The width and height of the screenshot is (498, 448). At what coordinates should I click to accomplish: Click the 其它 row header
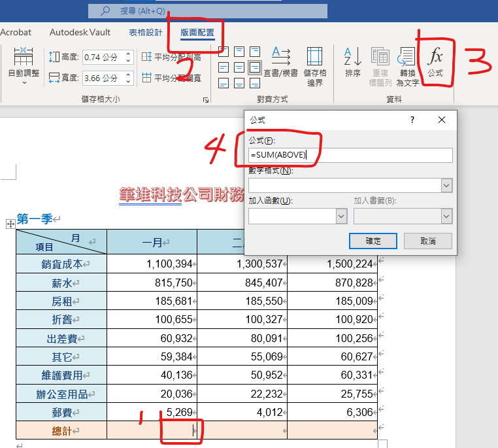tap(61, 356)
